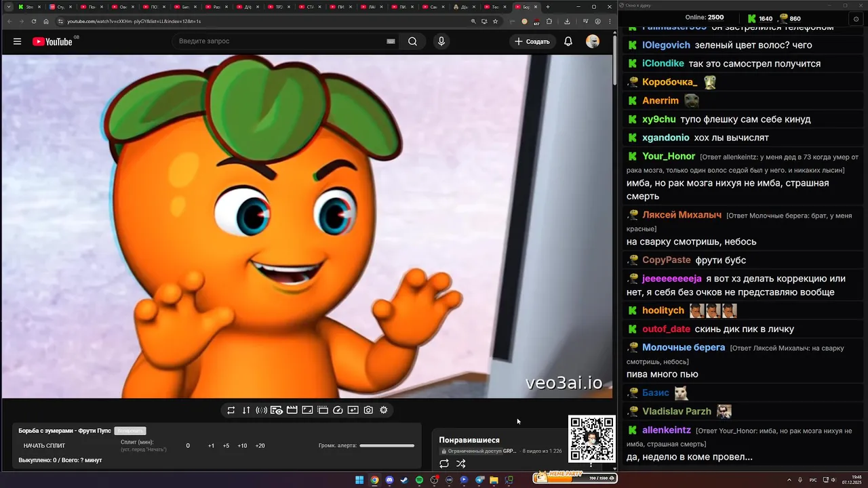Switch to the browser tab labeled Бит

pos(185,7)
